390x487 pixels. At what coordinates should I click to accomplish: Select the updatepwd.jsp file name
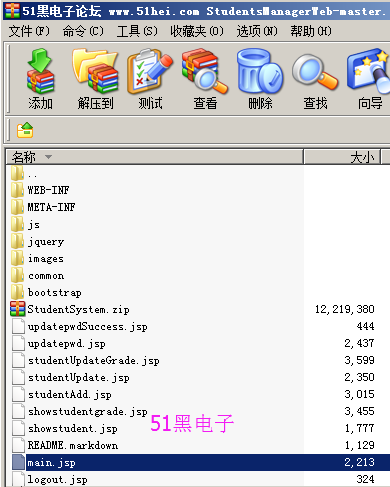(x=67, y=344)
